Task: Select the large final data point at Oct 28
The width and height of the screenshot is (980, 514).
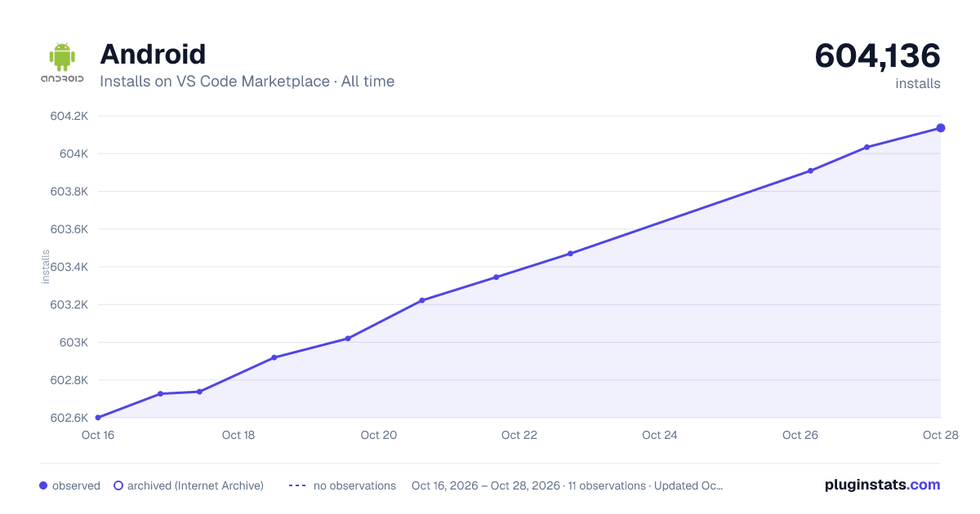Action: pyautogui.click(x=941, y=128)
